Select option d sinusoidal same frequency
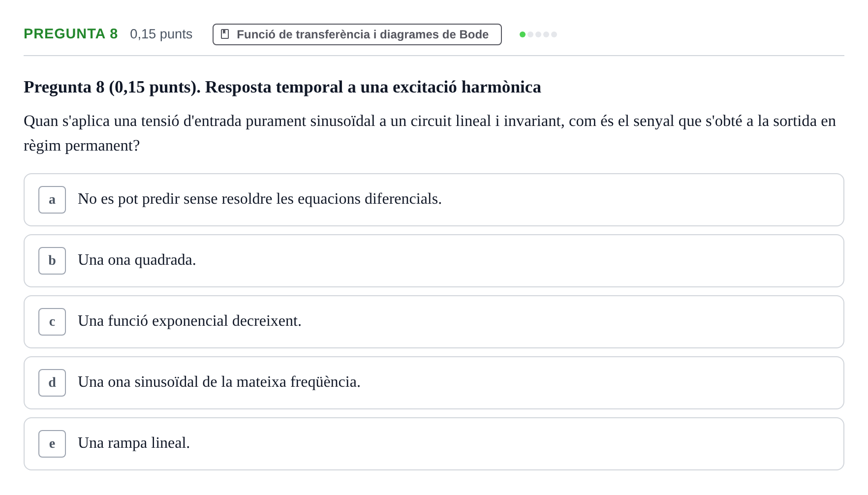The image size is (868, 495). (434, 383)
